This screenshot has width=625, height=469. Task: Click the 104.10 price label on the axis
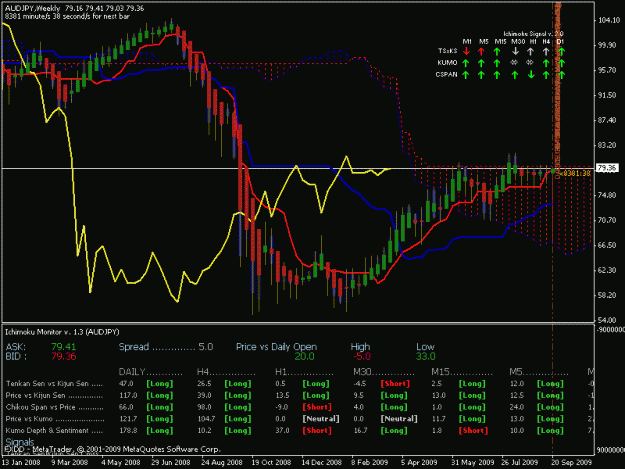point(609,20)
